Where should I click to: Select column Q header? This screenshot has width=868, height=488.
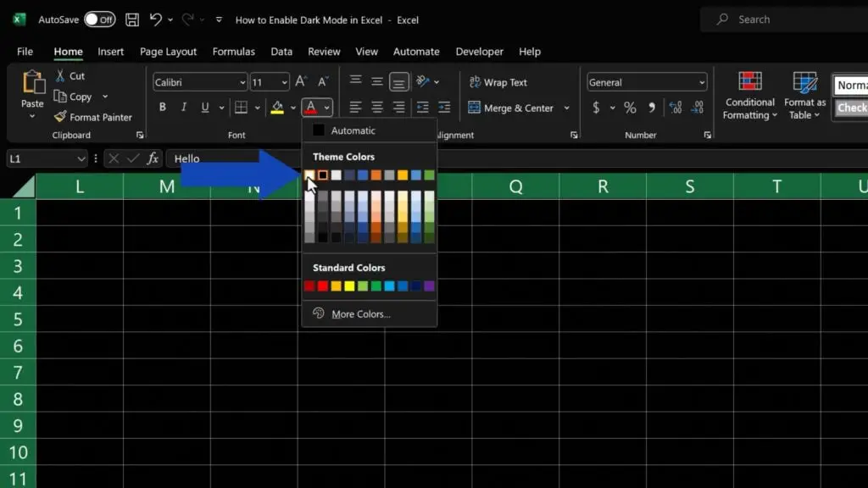[x=515, y=186]
